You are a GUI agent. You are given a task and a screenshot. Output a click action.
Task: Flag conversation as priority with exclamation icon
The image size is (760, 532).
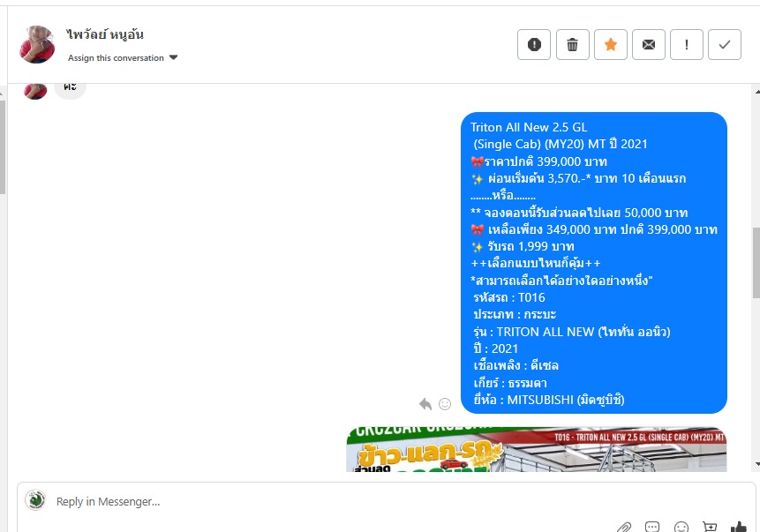[687, 45]
